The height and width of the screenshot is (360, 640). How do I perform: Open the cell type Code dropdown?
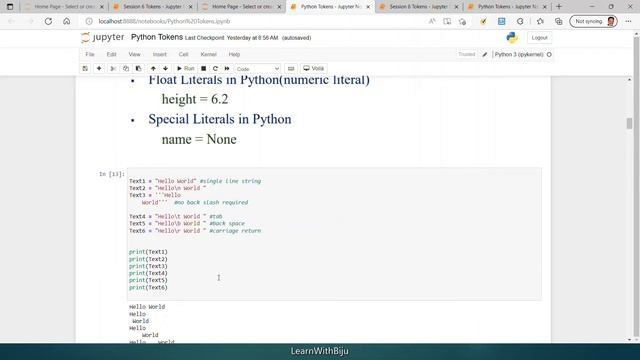258,69
